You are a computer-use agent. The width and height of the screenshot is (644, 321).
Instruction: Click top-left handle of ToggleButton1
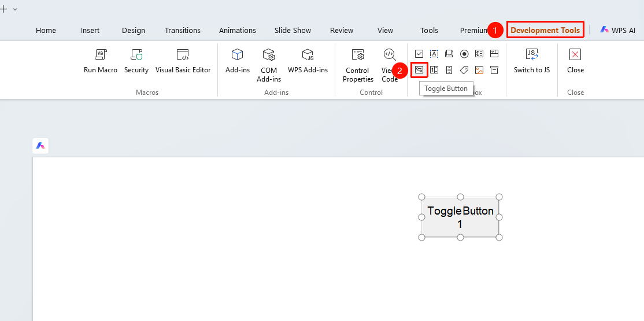[x=422, y=197]
